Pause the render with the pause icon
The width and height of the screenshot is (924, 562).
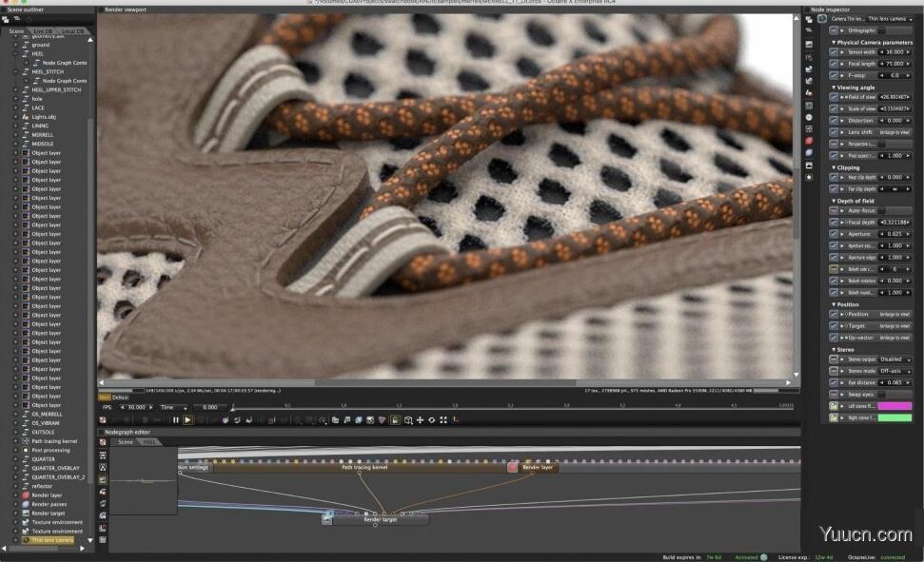[176, 420]
